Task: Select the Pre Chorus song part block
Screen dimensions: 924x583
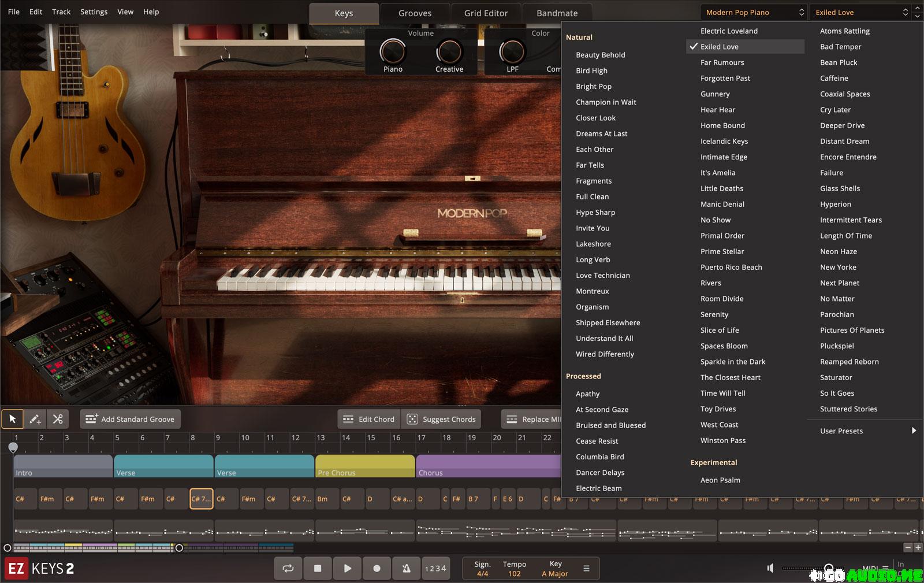Action: pos(365,466)
